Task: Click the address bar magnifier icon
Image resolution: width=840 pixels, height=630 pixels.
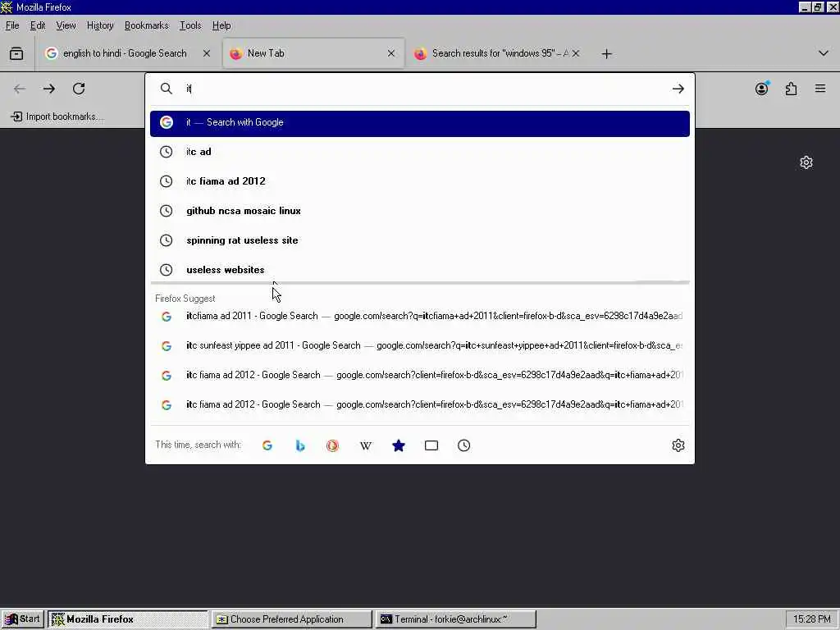Action: pyautogui.click(x=167, y=89)
